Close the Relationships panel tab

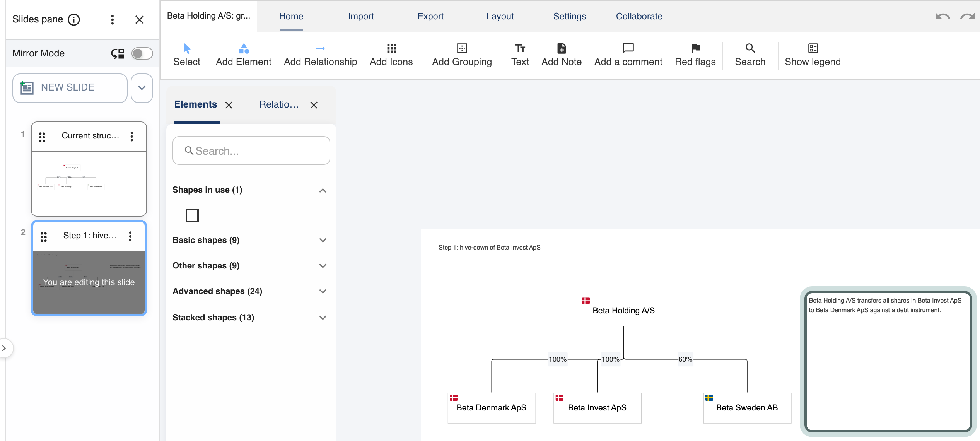(x=314, y=105)
